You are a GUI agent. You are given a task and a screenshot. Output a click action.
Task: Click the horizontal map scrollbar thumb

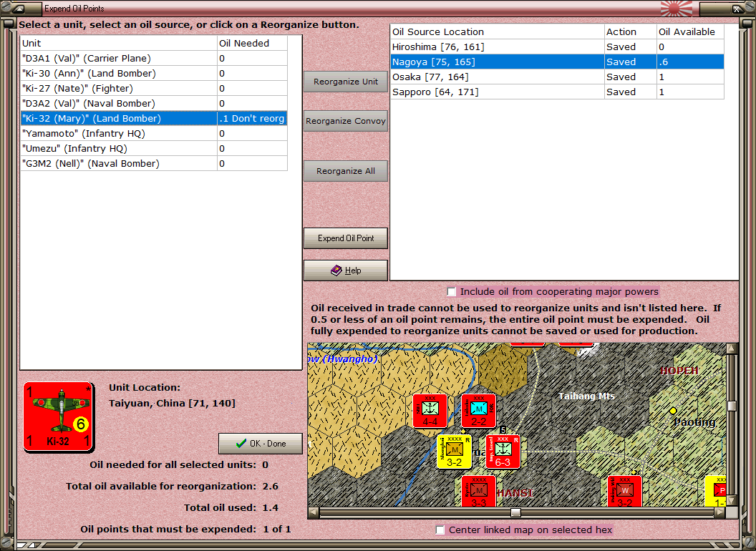515,512
